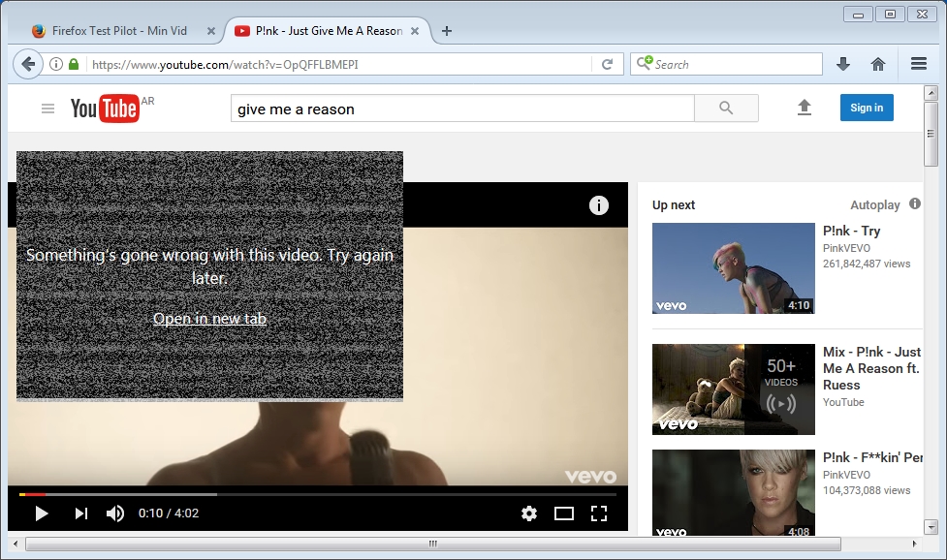Go to the Firefox home page
The width and height of the screenshot is (947, 560).
pyautogui.click(x=878, y=64)
